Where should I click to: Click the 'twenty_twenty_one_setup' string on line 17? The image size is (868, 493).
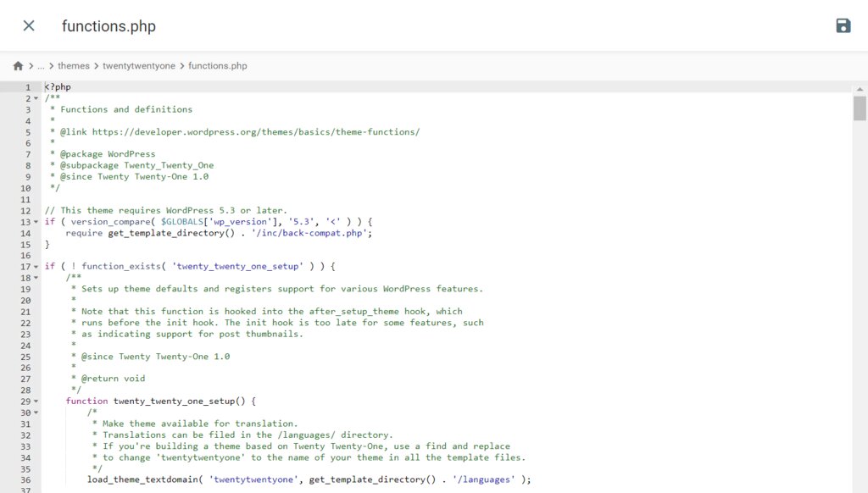coord(237,266)
